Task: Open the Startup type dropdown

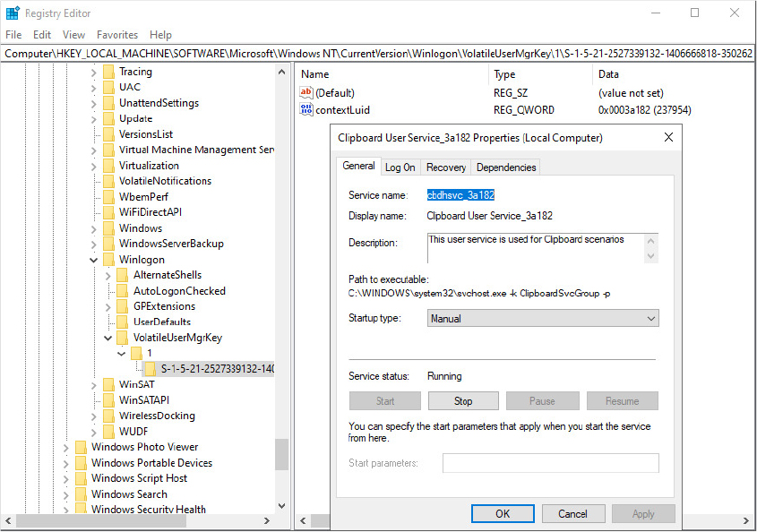Action: point(543,319)
